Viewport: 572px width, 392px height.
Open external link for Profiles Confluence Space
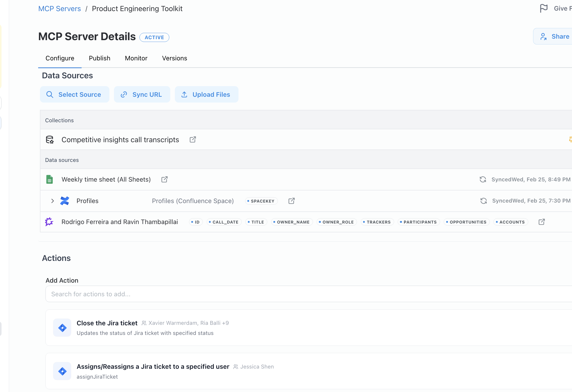(x=292, y=201)
